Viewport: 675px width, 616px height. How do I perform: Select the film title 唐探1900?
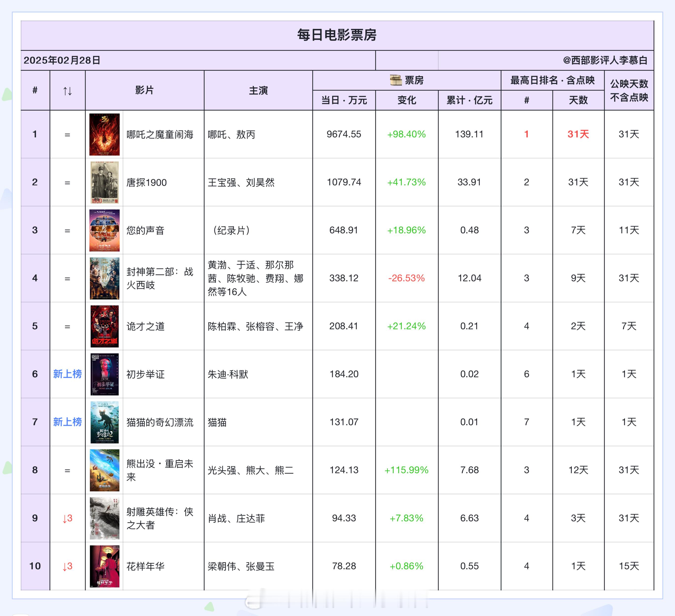coord(146,182)
